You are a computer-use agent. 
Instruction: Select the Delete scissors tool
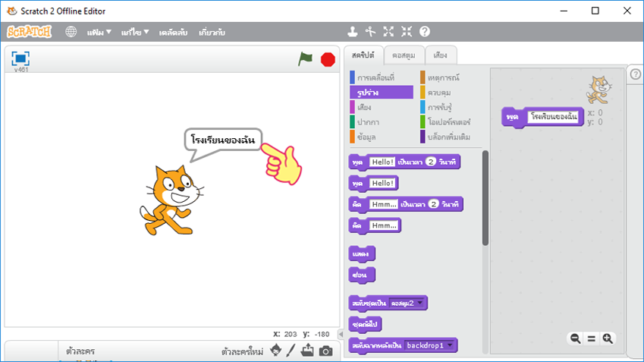pos(370,32)
